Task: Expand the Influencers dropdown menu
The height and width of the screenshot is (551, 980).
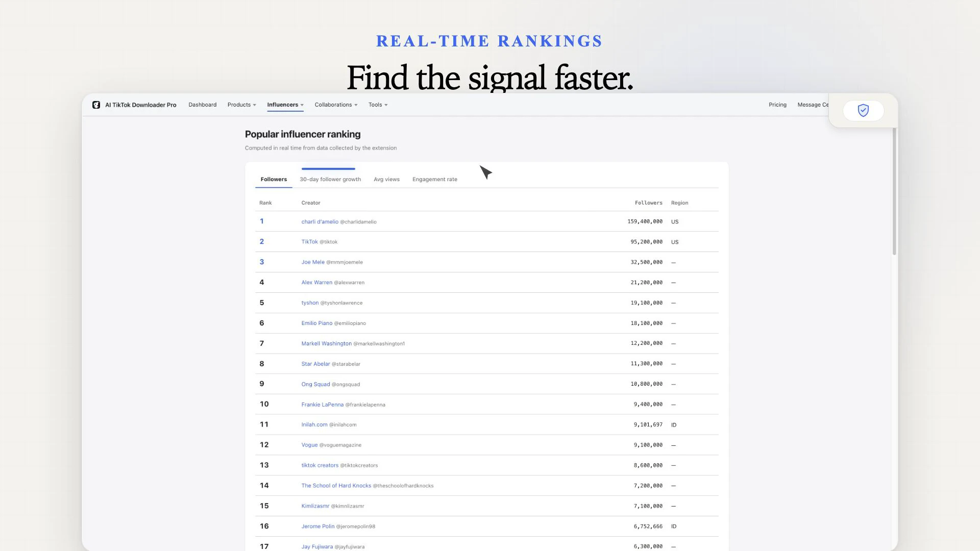Action: [x=285, y=105]
